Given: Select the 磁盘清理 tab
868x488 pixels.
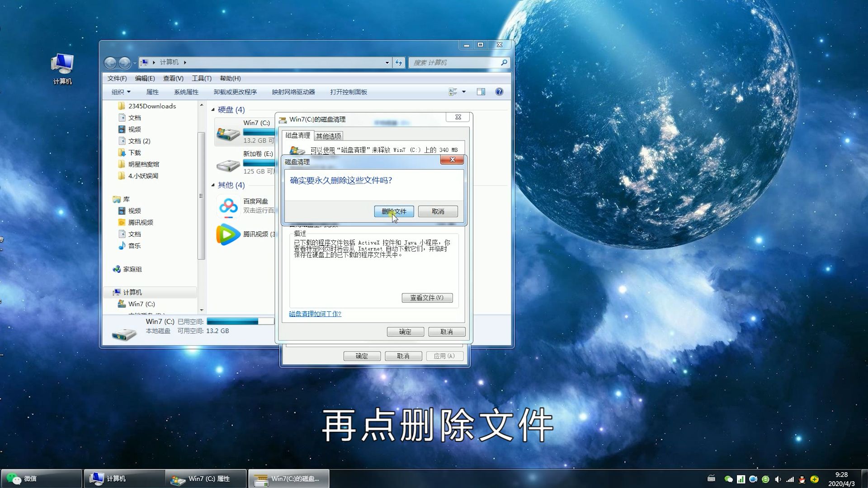Looking at the screenshot, I should pyautogui.click(x=298, y=136).
